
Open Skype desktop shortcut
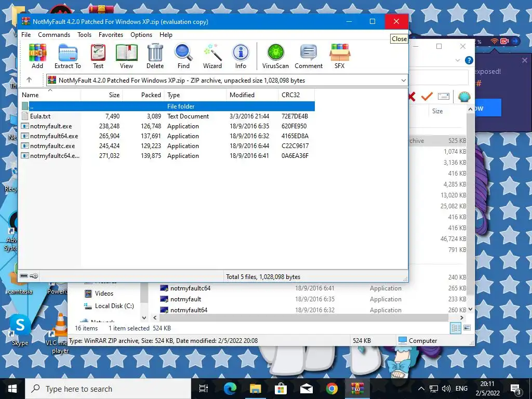pos(20,329)
